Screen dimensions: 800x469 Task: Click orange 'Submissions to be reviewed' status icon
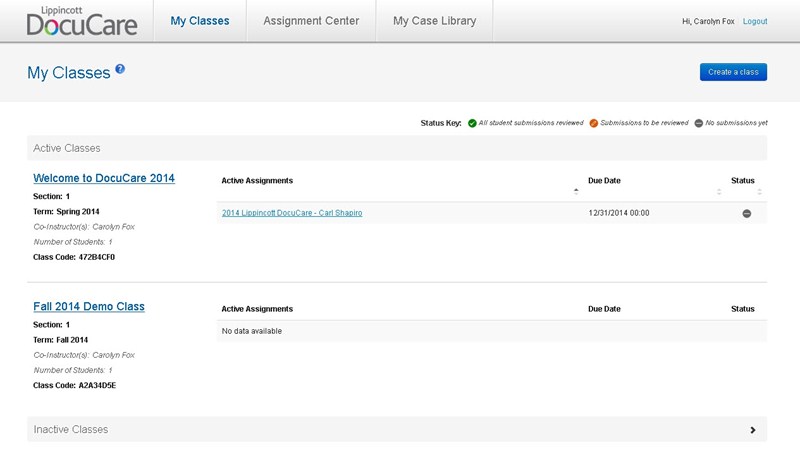click(x=593, y=123)
